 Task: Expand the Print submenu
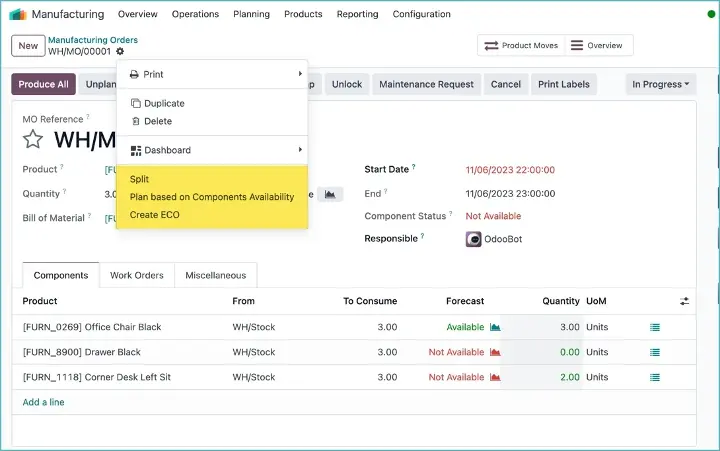click(x=212, y=74)
